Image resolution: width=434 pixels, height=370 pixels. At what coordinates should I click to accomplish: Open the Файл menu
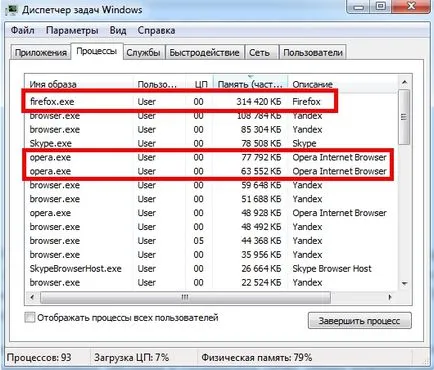click(x=23, y=30)
